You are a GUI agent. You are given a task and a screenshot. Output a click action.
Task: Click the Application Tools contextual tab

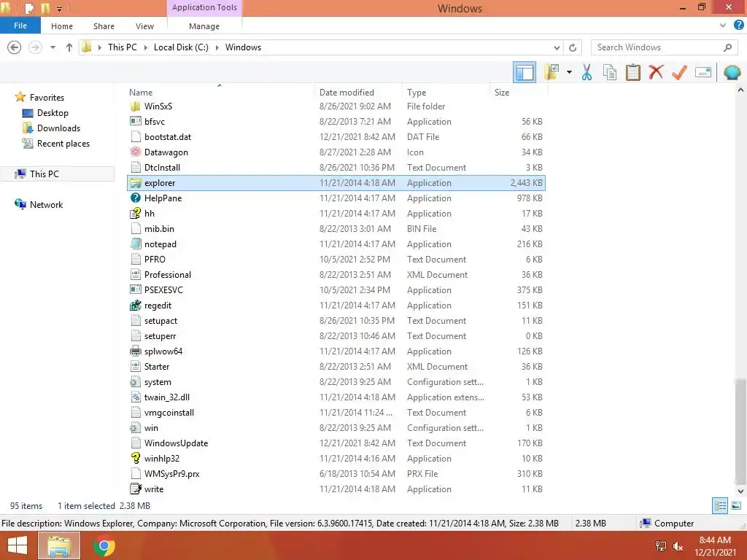(204, 7)
